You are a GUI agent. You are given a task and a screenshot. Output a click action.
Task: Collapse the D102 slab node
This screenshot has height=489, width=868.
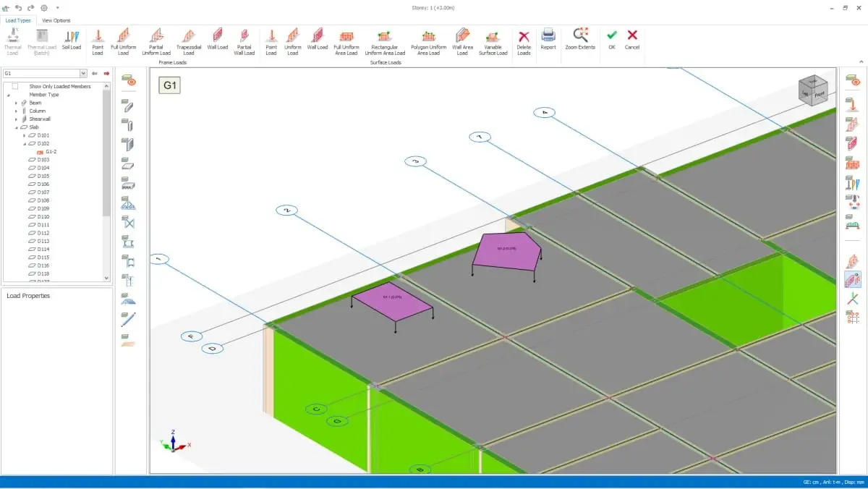[x=24, y=144]
